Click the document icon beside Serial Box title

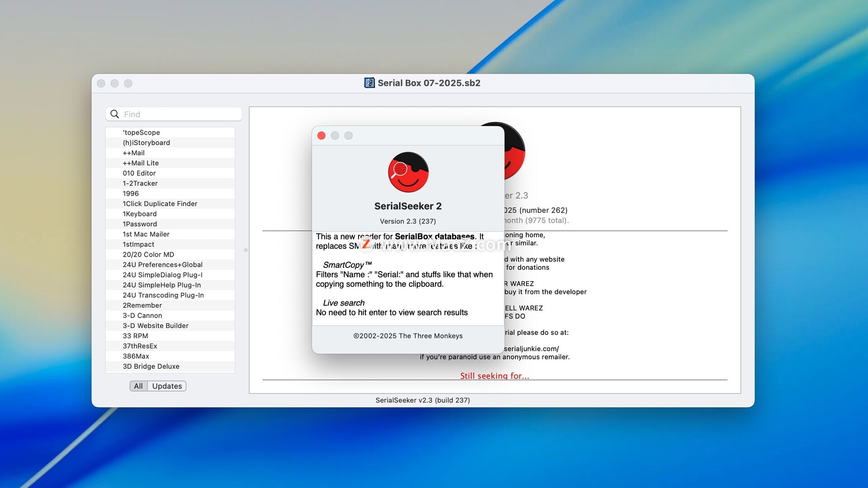tap(369, 83)
